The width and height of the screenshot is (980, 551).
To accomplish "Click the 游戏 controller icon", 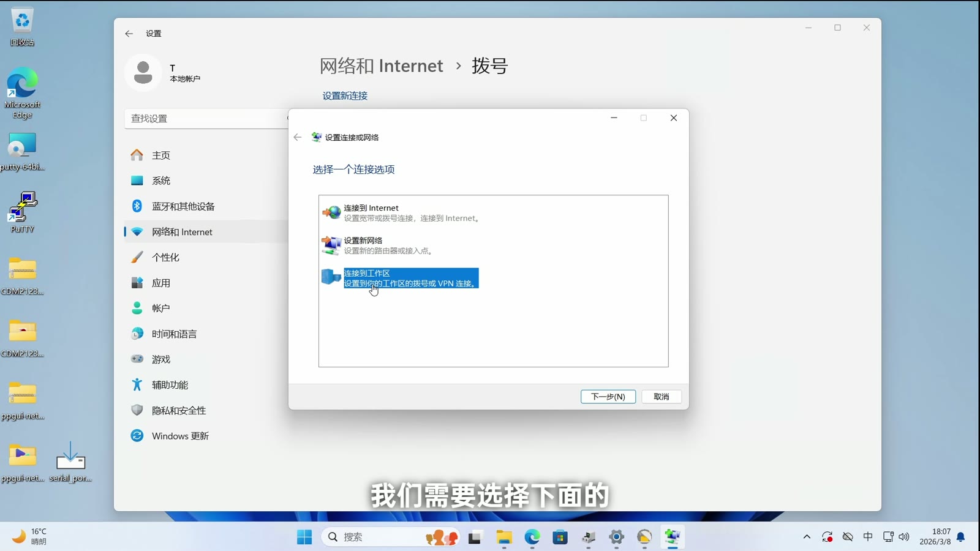I will click(137, 359).
